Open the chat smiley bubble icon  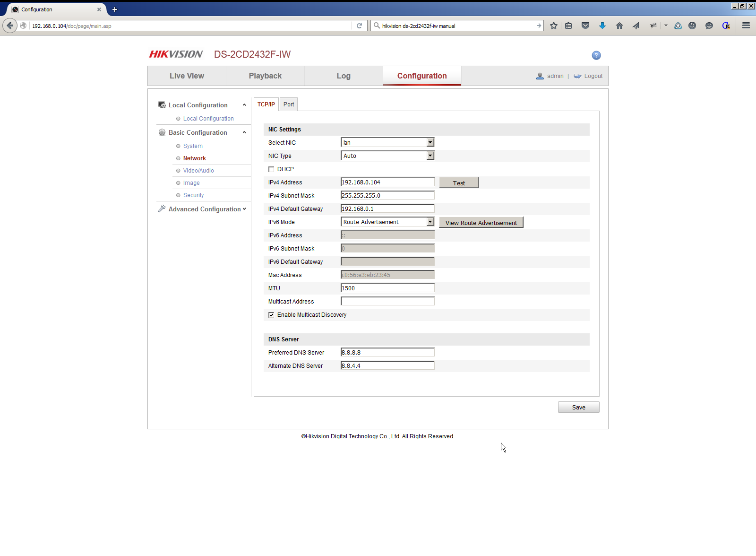pos(709,26)
